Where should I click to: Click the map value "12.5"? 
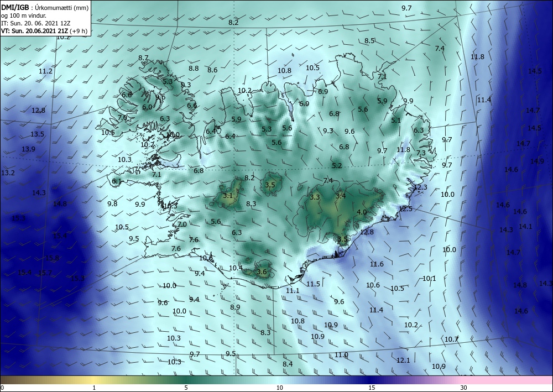(x=405, y=209)
